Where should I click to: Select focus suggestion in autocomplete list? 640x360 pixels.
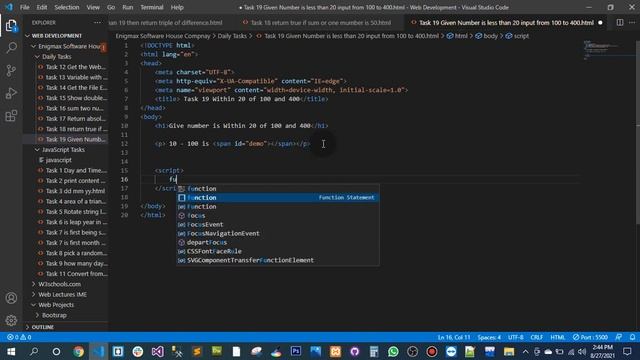pos(278,216)
